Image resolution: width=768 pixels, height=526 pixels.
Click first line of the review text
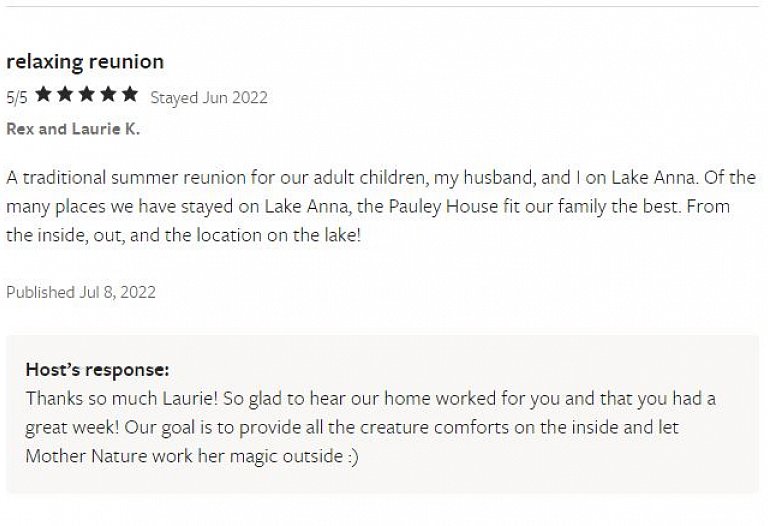[381, 178]
